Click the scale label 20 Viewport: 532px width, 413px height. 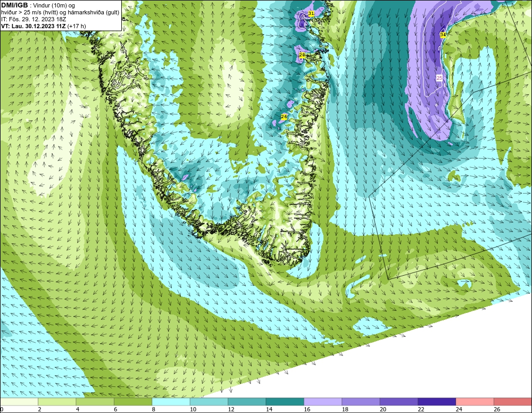pyautogui.click(x=383, y=409)
